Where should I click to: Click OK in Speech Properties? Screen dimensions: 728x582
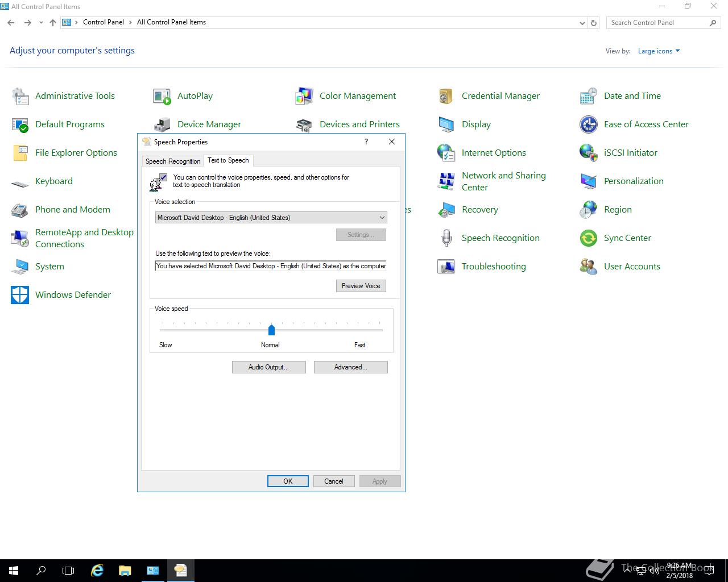pyautogui.click(x=288, y=481)
